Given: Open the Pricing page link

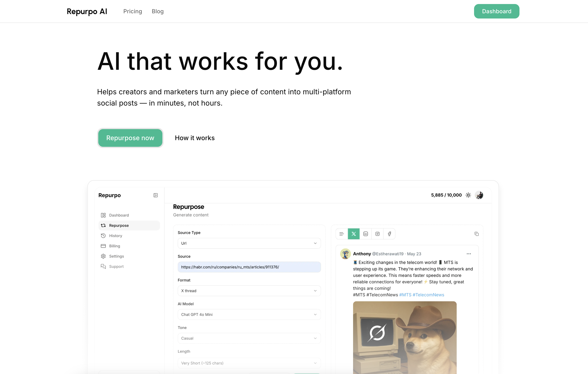Looking at the screenshot, I should (133, 11).
